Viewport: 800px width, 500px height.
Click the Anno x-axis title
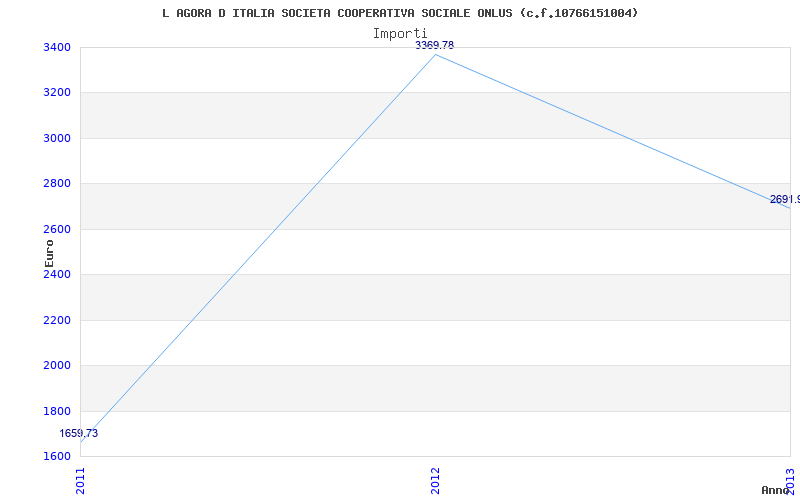click(776, 490)
